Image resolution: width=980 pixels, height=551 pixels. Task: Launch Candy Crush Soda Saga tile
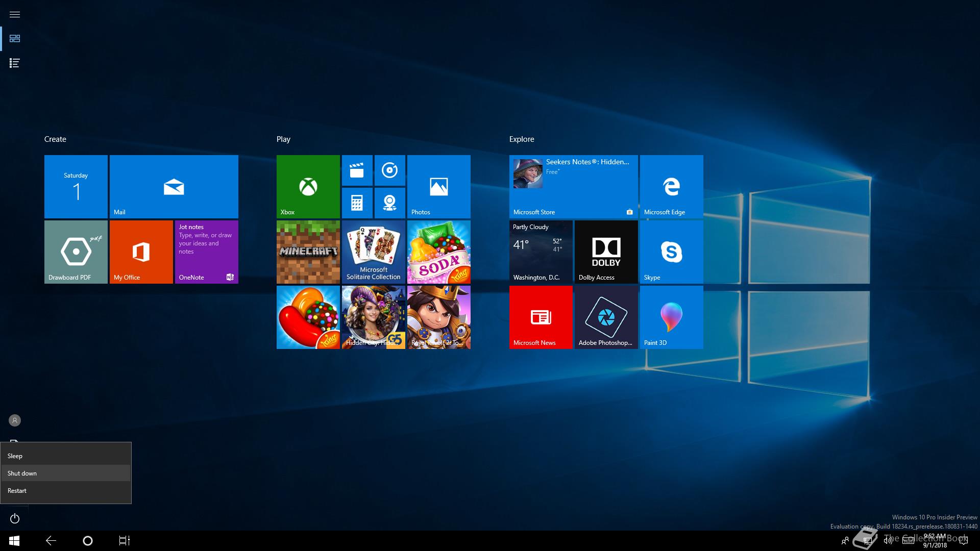click(x=439, y=252)
